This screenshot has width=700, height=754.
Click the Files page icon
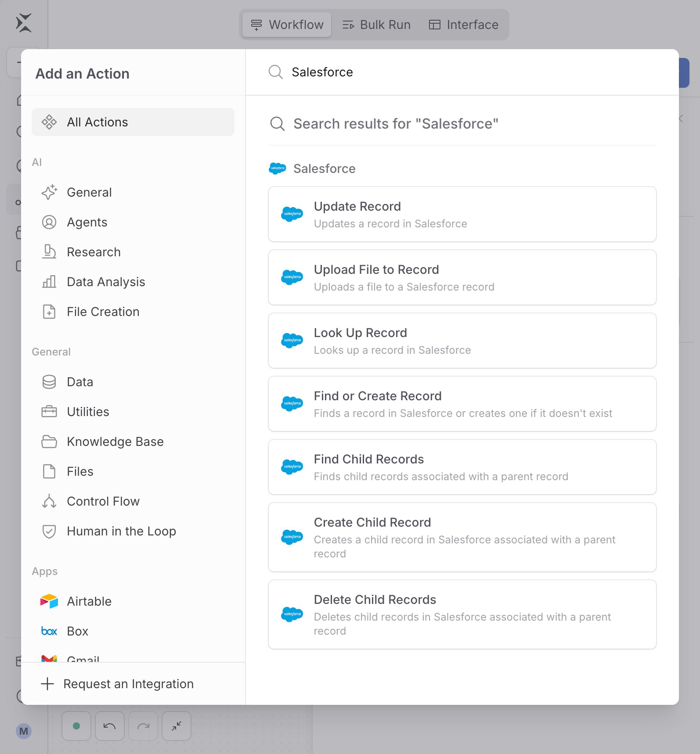click(x=49, y=471)
